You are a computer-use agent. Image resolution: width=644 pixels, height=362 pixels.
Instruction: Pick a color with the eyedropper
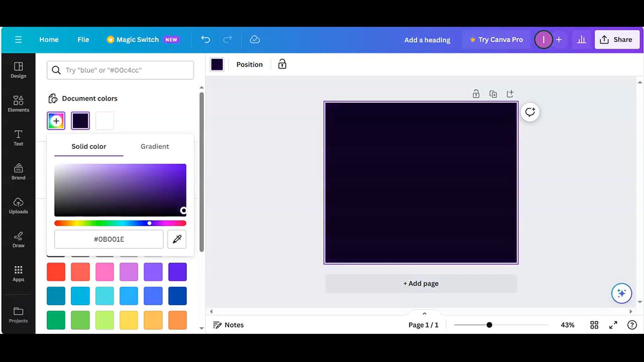(x=177, y=239)
